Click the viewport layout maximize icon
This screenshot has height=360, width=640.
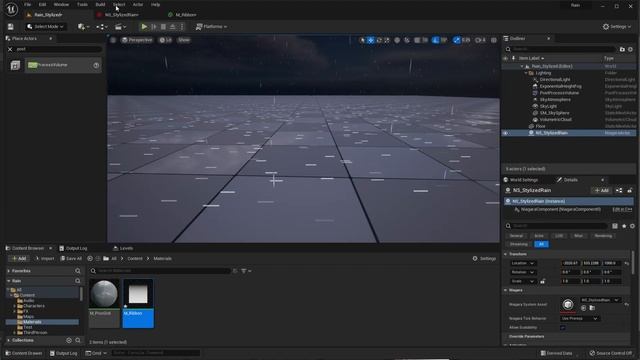tap(494, 40)
